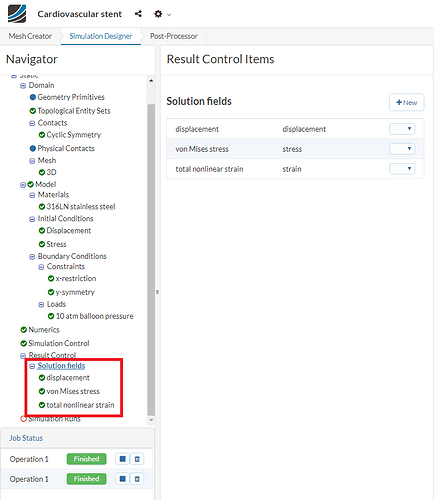The height and width of the screenshot is (500, 434).
Task: Click the share project icon
Action: click(138, 14)
